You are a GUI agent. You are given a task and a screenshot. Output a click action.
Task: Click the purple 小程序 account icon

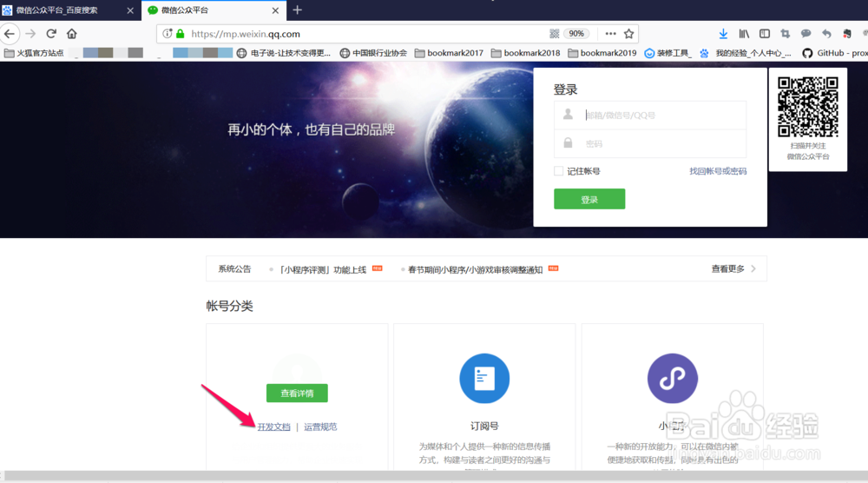pos(673,378)
